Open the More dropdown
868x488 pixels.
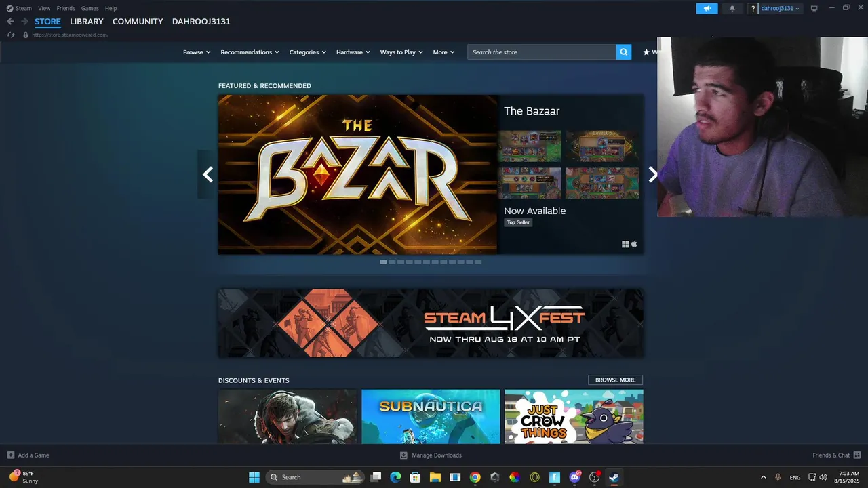click(444, 52)
